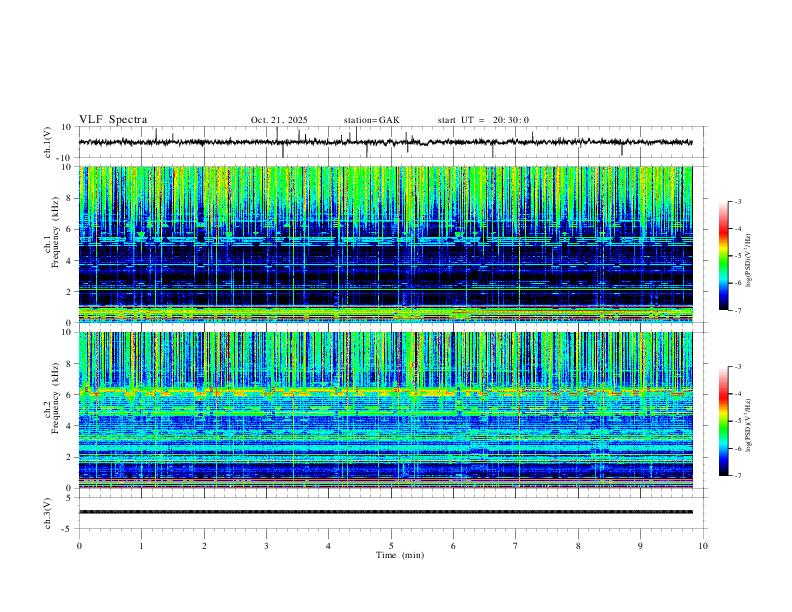Click the ch.2 colorbar 'log(PSD)' label
Image resolution: width=792 pixels, height=612 pixels.
(749, 425)
